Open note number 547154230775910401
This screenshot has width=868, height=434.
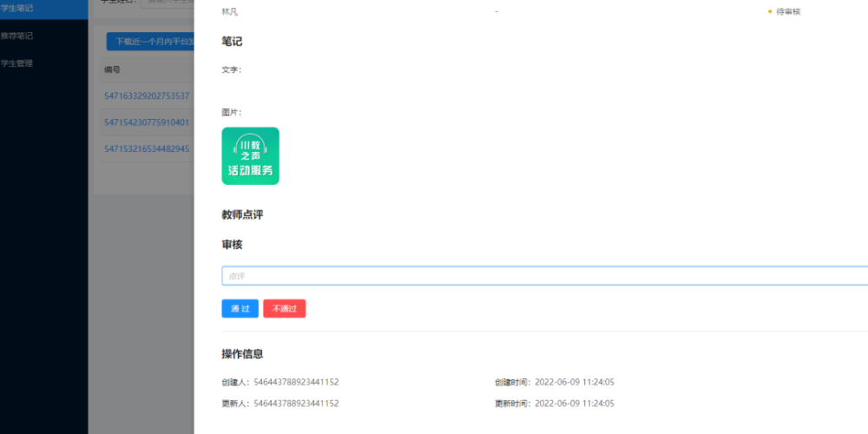(147, 122)
